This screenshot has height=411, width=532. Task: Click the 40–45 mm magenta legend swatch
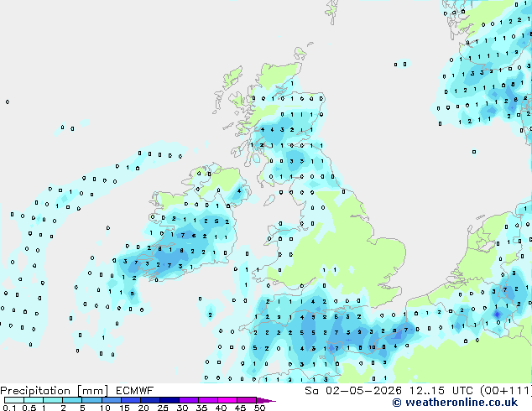pos(227,400)
